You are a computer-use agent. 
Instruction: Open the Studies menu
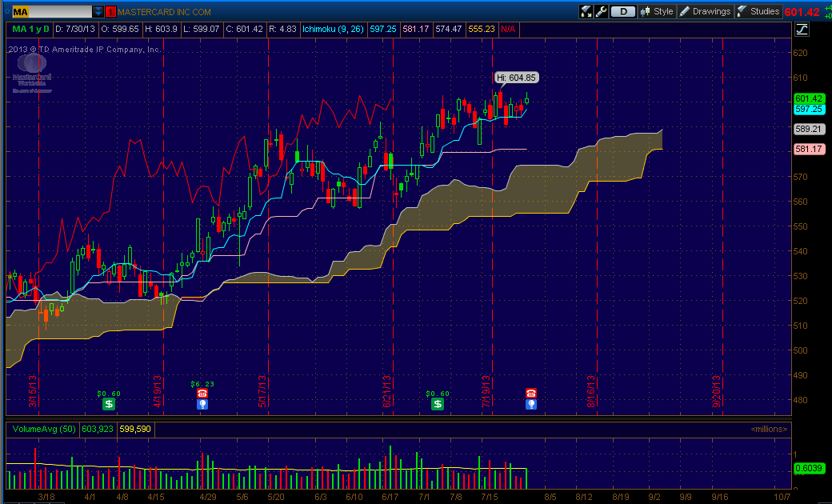coord(758,12)
